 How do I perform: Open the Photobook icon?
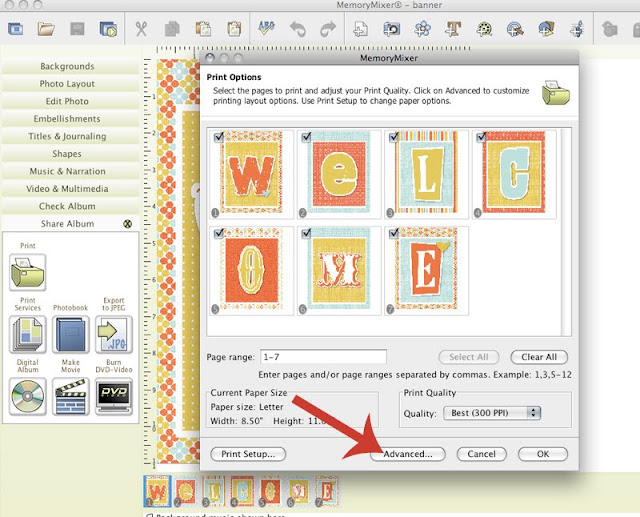click(x=70, y=335)
